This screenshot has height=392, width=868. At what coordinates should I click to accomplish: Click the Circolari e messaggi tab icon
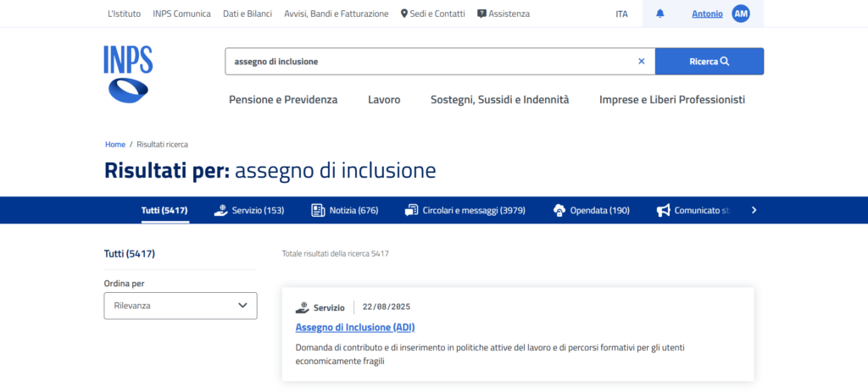[411, 210]
